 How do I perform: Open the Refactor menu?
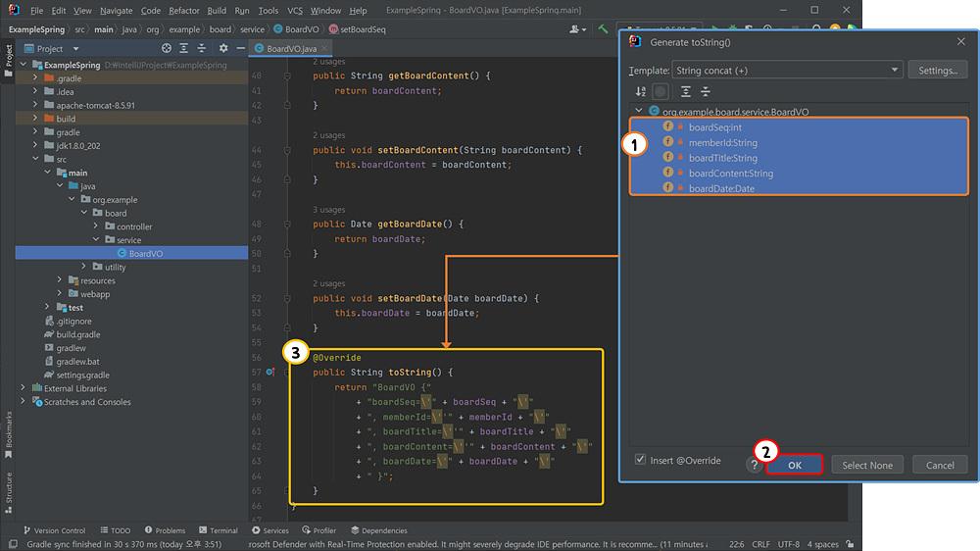point(183,11)
